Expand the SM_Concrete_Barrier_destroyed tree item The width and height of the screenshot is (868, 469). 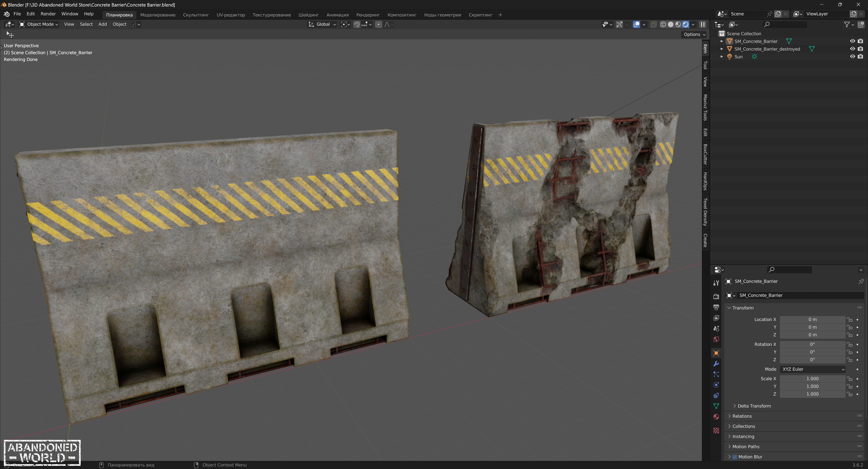click(722, 49)
